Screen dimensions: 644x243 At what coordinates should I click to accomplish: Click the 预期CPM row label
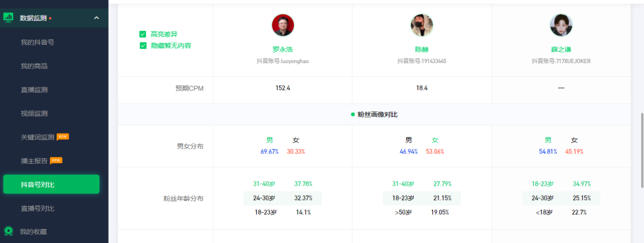pos(190,88)
